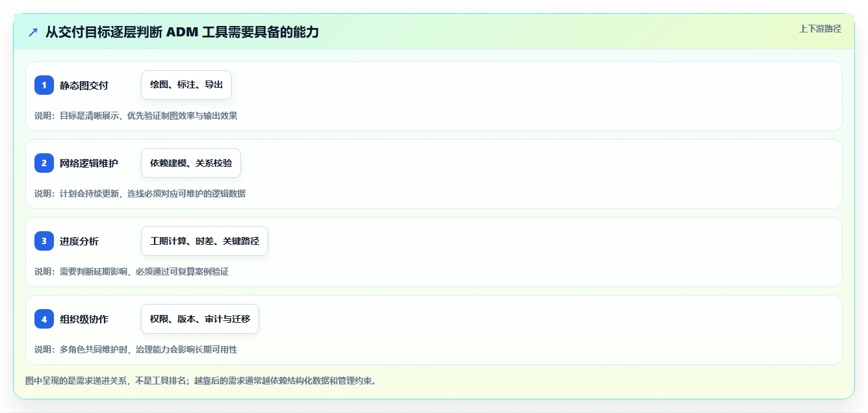
Task: Click the title 从交付目标逐层判断 ADM 工具需要具备的能力
Action: point(182,32)
